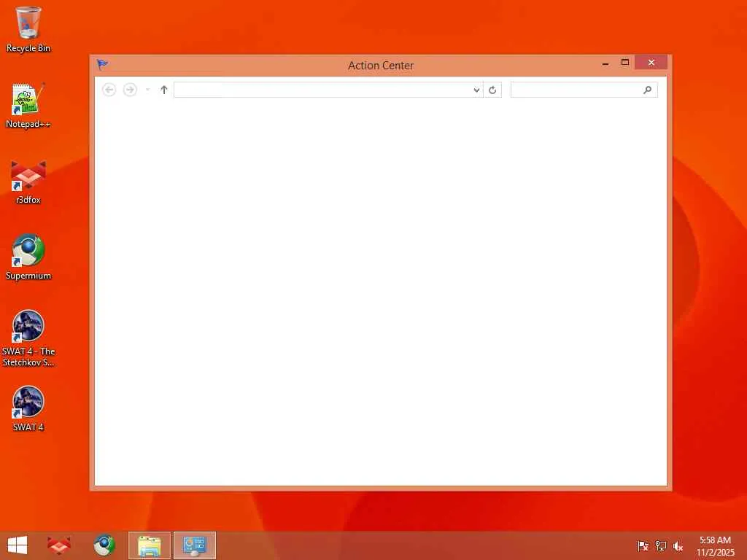Select the r3dfox desktop shortcut

28,182
